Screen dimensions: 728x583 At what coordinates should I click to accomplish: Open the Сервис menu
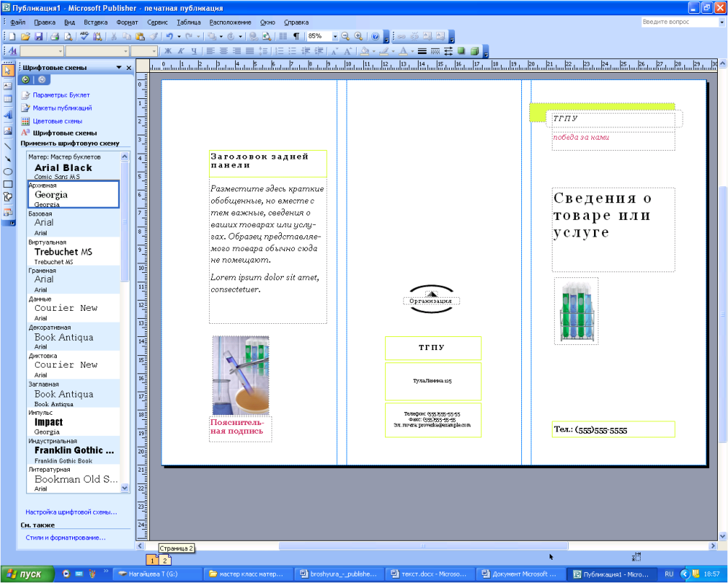tap(157, 23)
